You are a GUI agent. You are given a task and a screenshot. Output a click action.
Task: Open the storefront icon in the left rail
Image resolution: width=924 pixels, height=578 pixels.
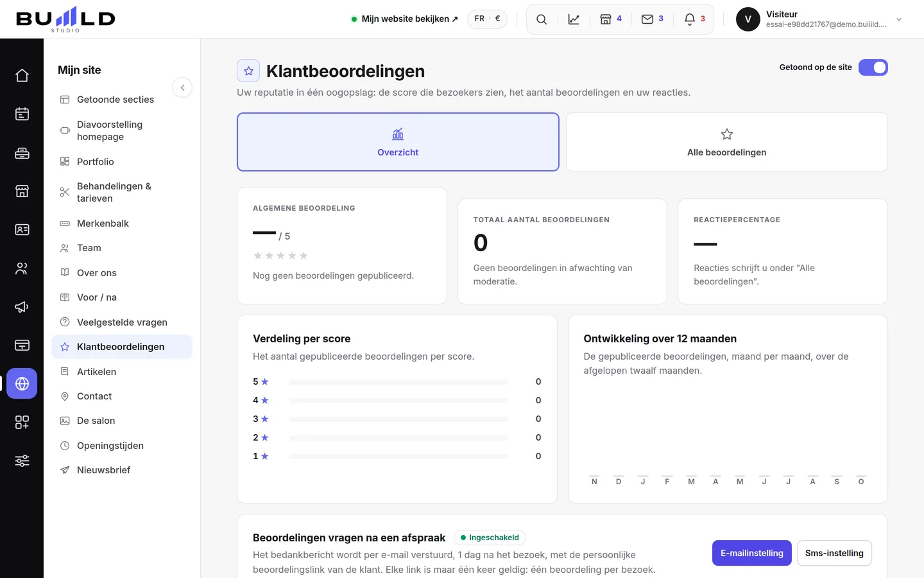click(22, 191)
